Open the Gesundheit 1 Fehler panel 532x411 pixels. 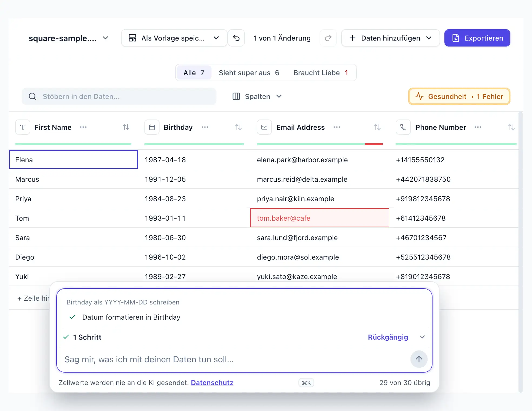tap(459, 96)
